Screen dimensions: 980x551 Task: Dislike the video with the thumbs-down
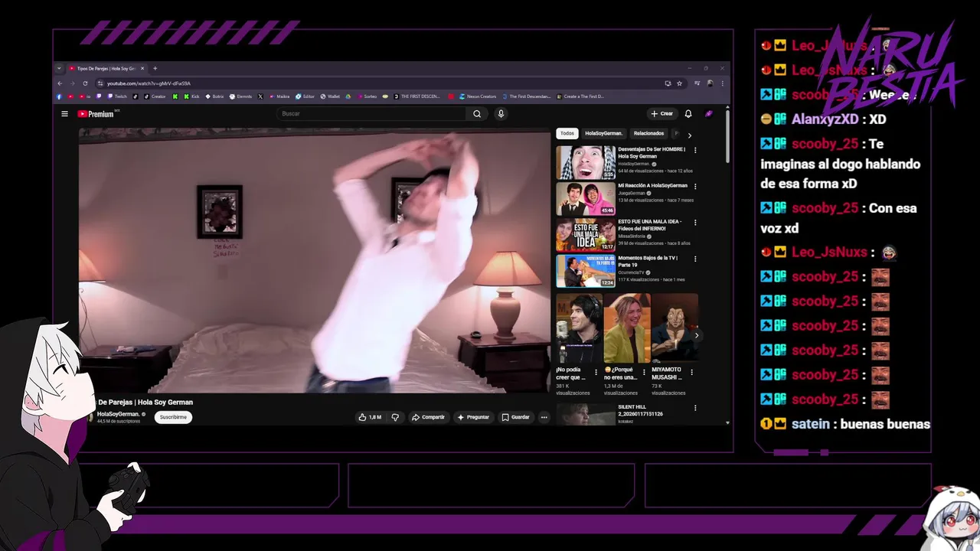[395, 417]
